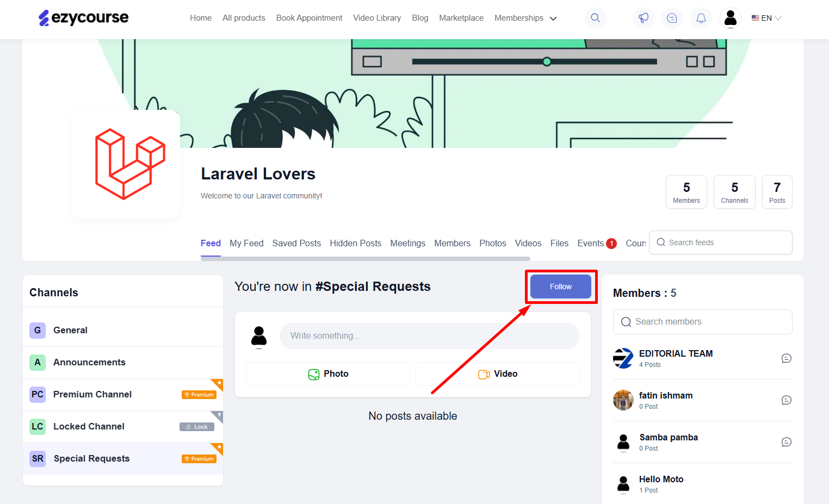Follow the Special Requests channel
This screenshot has width=829, height=504.
click(561, 287)
